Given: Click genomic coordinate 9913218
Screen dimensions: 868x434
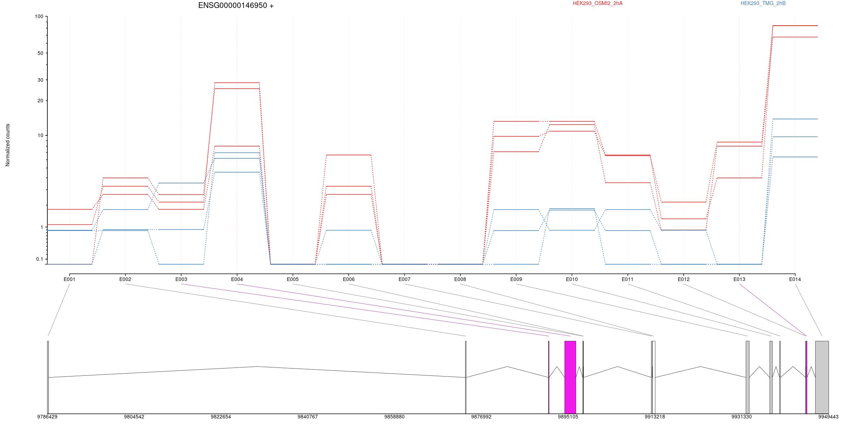Looking at the screenshot, I should coord(655,417).
